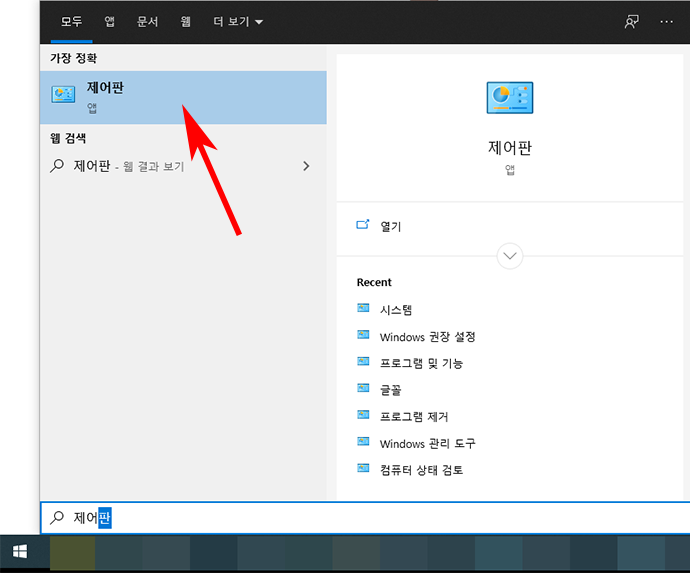Open Windows 권장 설정 from Recent
The height and width of the screenshot is (573, 690).
[x=428, y=337]
